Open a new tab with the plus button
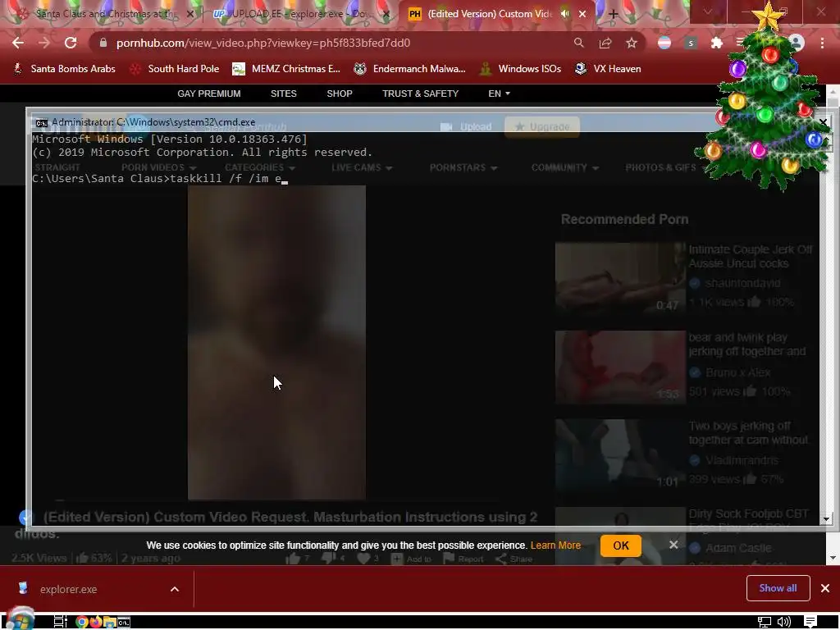 click(614, 15)
